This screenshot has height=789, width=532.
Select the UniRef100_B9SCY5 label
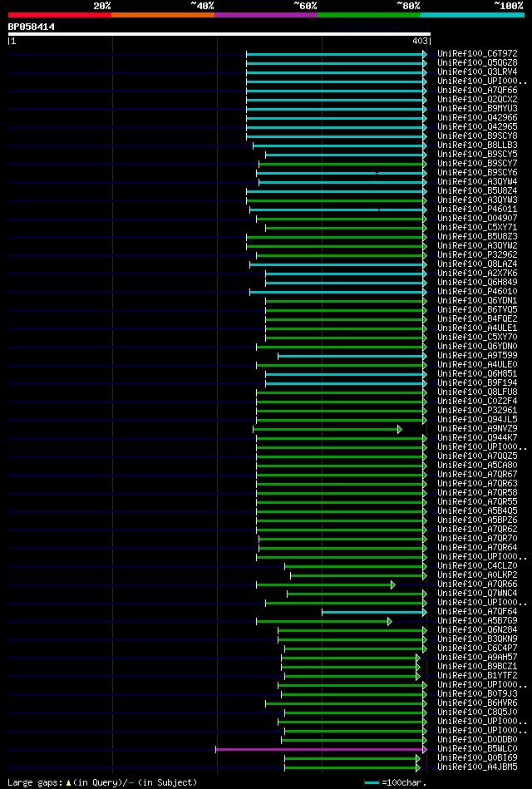pyautogui.click(x=477, y=155)
